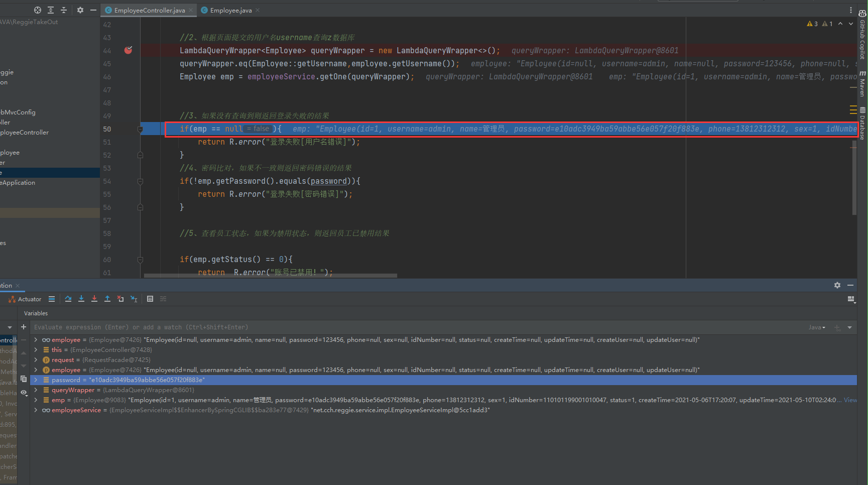
Task: Step Over in debugger
Action: 68,299
